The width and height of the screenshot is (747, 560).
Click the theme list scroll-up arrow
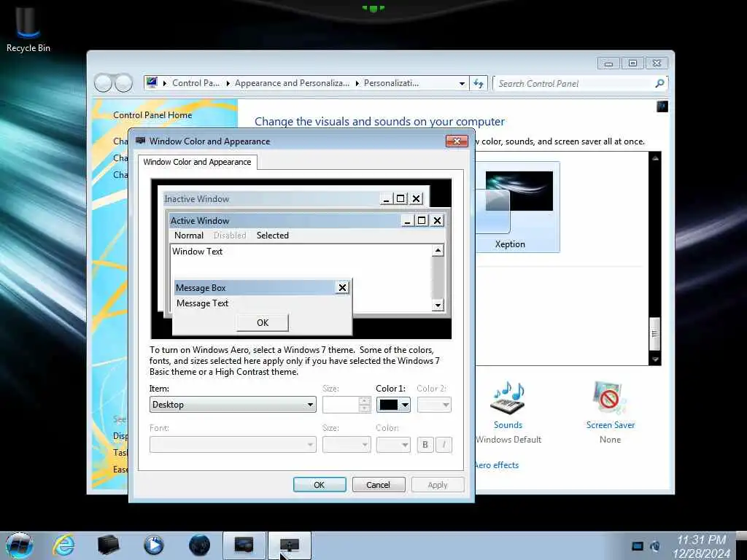pos(655,158)
